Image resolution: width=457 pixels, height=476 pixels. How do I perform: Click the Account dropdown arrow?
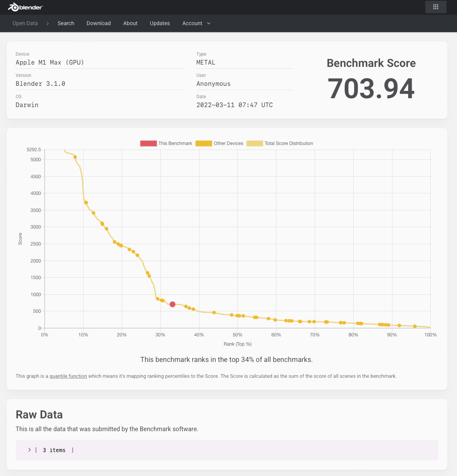pos(209,24)
